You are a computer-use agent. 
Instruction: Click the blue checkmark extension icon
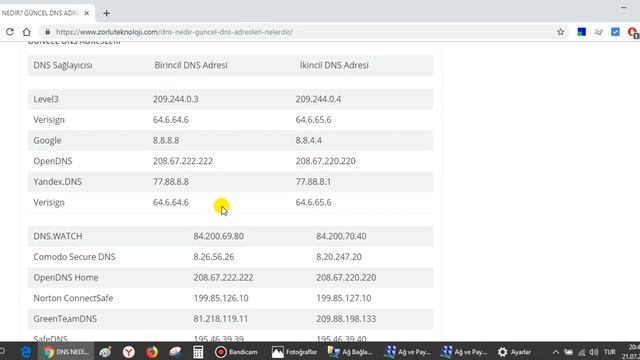click(615, 32)
